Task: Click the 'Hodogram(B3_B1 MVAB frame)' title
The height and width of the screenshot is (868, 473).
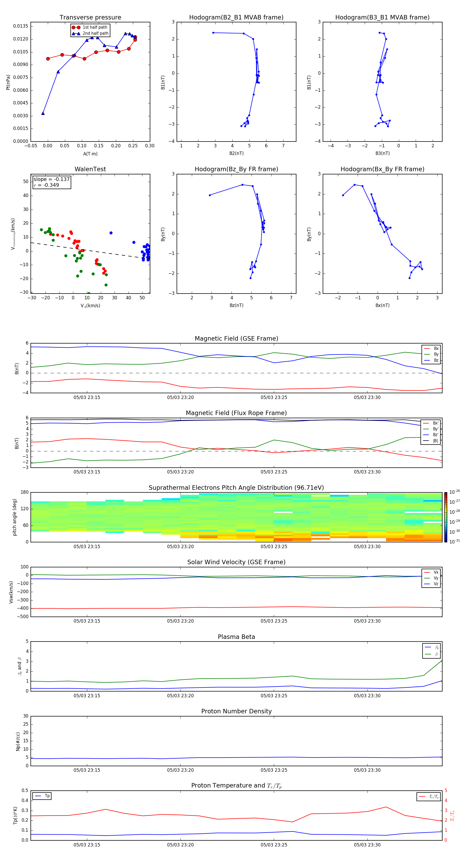Action: point(382,18)
